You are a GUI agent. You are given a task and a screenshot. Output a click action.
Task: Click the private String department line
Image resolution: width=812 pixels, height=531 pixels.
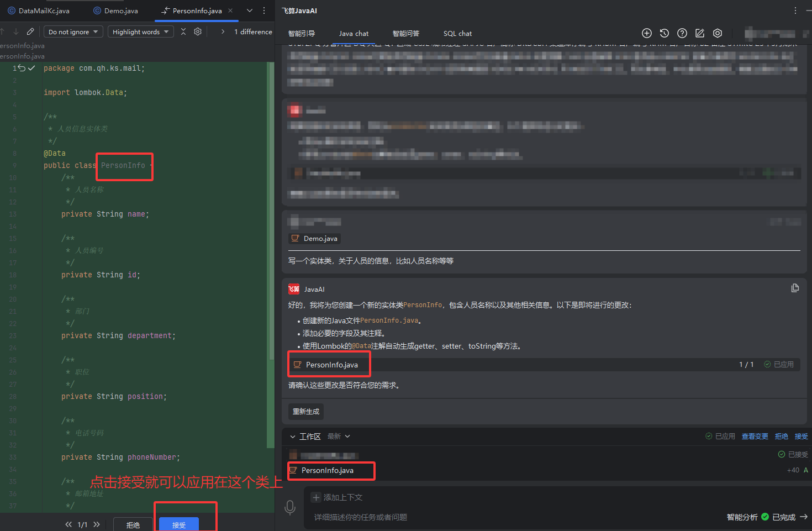pyautogui.click(x=118, y=335)
